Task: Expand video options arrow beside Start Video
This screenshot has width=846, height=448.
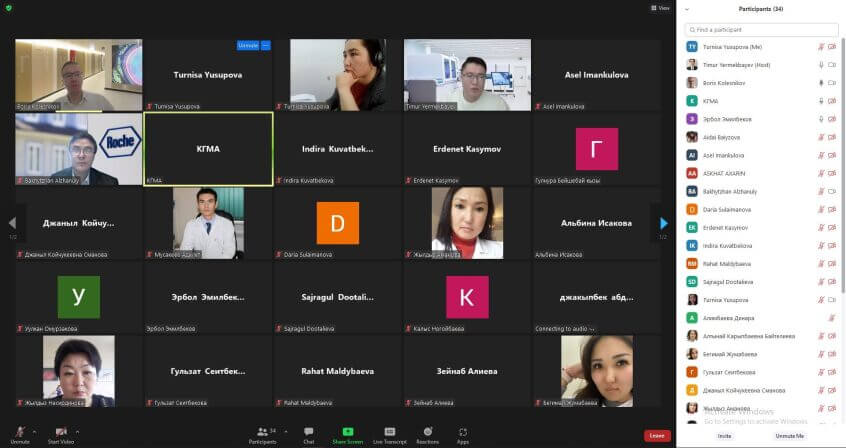Action: pos(78,431)
